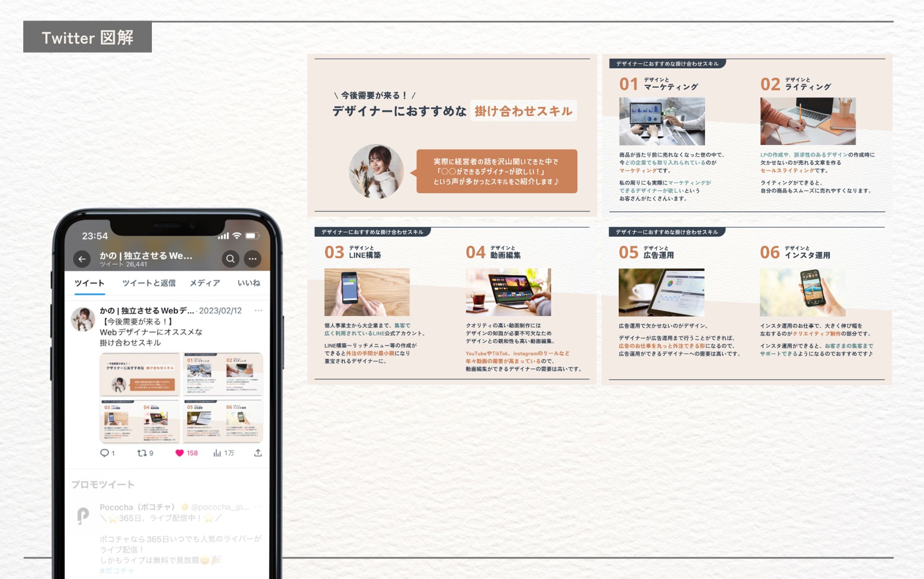Open tweet options three-dot next to date
Image resolution: width=924 pixels, height=579 pixels.
[x=258, y=311]
